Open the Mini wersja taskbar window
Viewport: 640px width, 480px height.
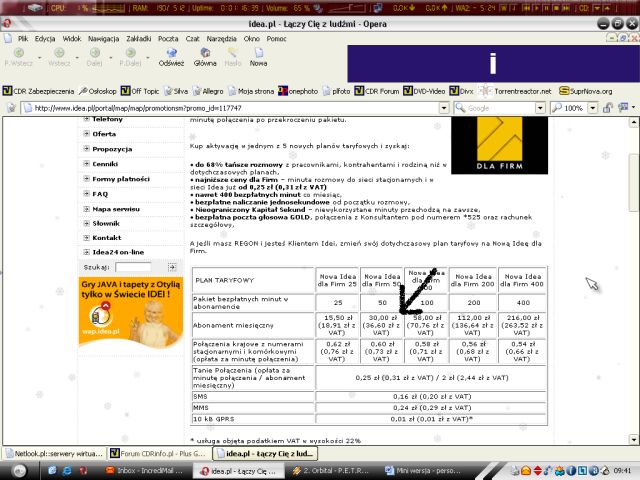point(424,471)
